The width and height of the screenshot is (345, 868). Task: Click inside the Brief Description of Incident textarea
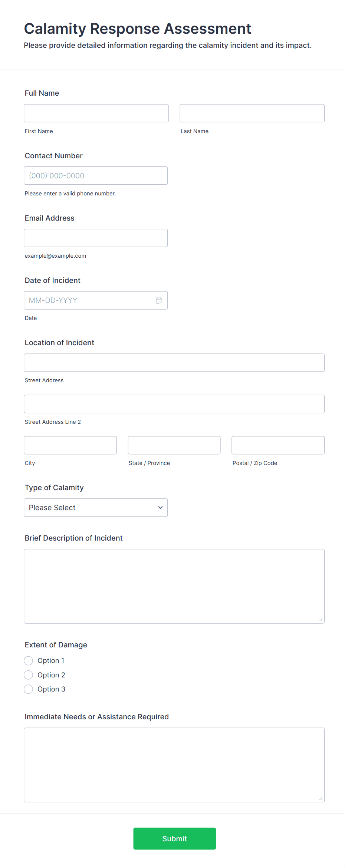(174, 586)
